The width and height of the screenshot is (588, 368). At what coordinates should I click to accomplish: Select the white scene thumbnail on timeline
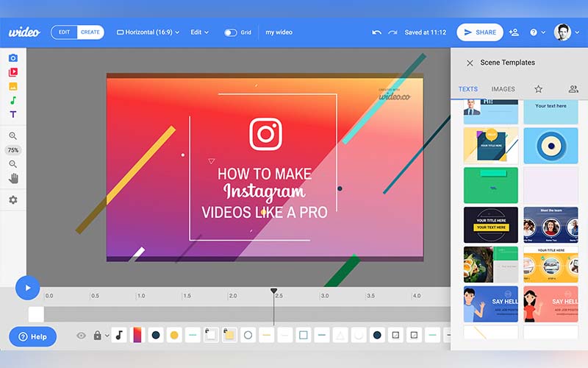pos(36,315)
